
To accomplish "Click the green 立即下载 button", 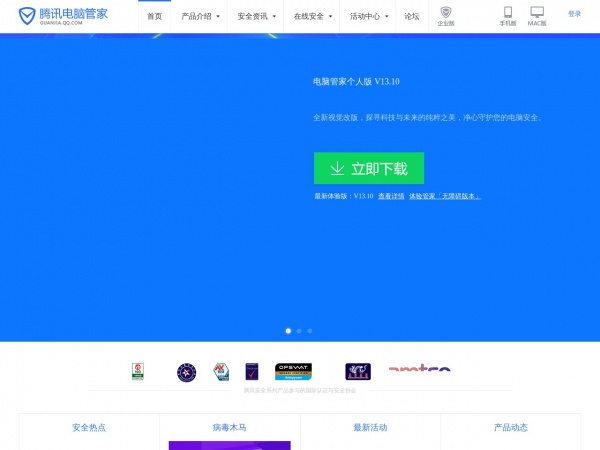I will [369, 168].
